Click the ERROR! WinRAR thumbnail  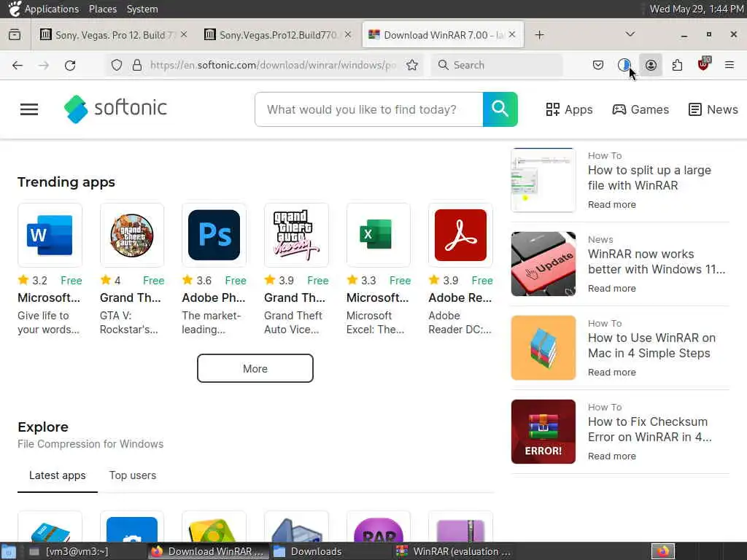click(x=543, y=432)
